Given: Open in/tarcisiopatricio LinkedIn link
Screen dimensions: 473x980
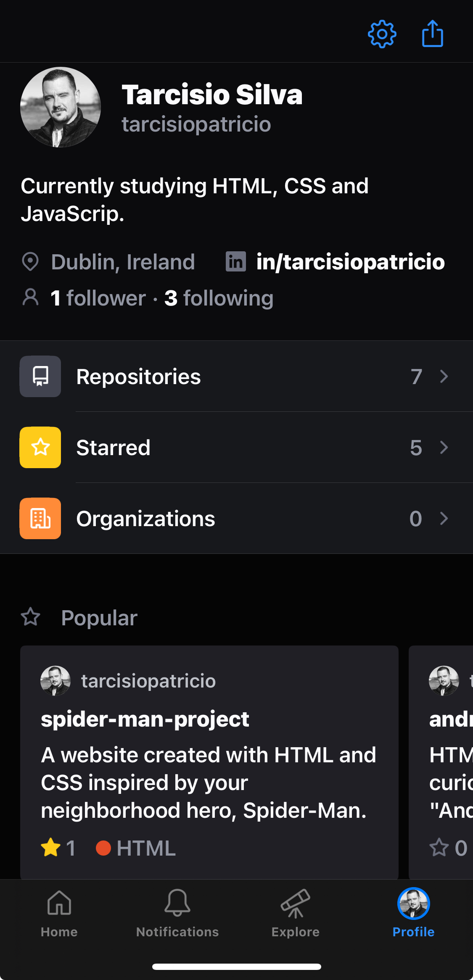Looking at the screenshot, I should [350, 262].
